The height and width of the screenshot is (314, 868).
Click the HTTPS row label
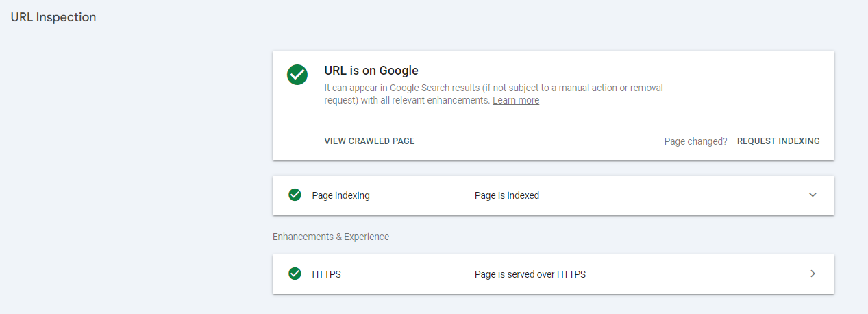326,274
